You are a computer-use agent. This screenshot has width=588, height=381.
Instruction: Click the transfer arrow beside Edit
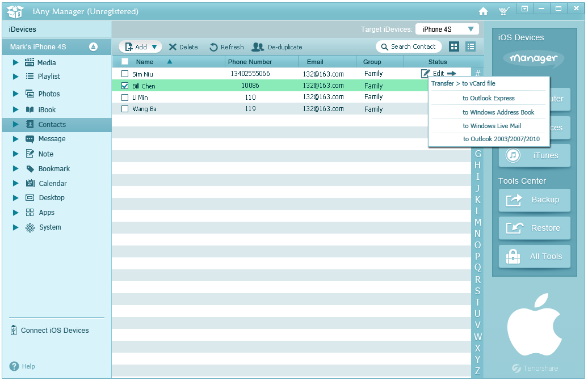click(x=452, y=74)
